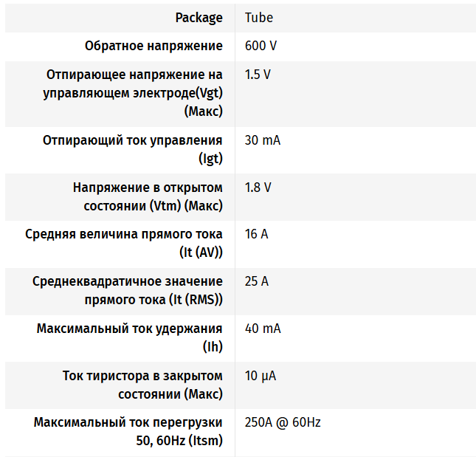Select the 600 V value
The height and width of the screenshot is (457, 476).
pyautogui.click(x=261, y=46)
